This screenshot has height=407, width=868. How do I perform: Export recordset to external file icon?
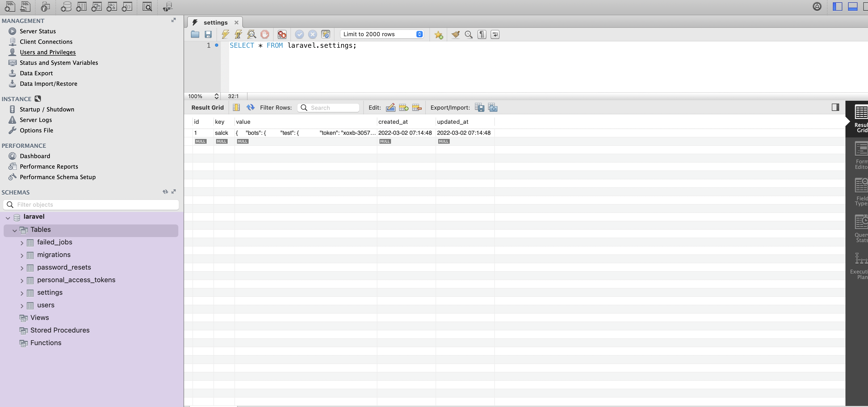[x=479, y=108]
